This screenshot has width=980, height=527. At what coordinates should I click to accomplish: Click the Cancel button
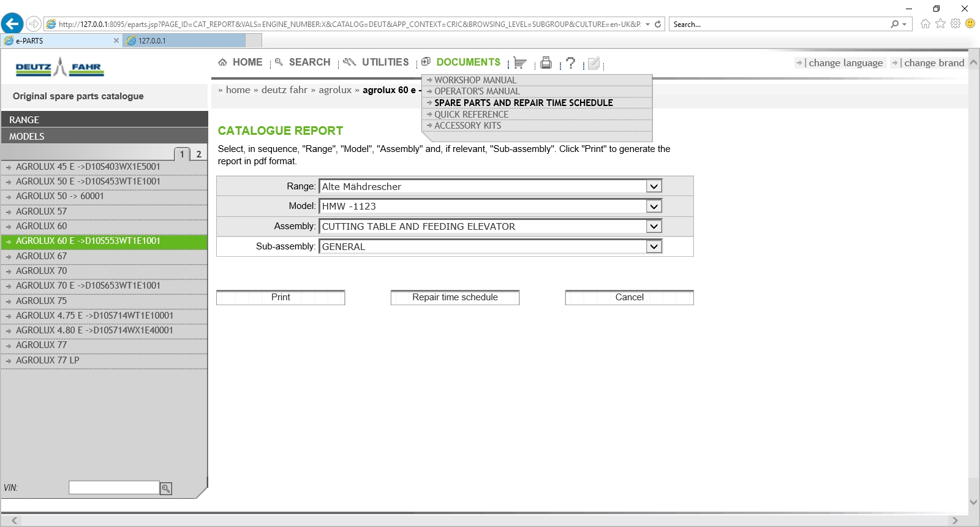pos(630,297)
